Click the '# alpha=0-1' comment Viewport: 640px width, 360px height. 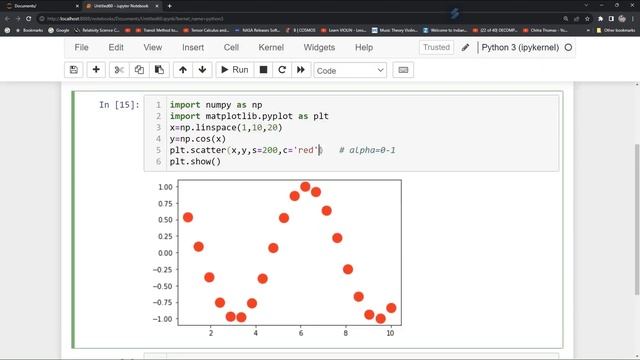click(367, 150)
